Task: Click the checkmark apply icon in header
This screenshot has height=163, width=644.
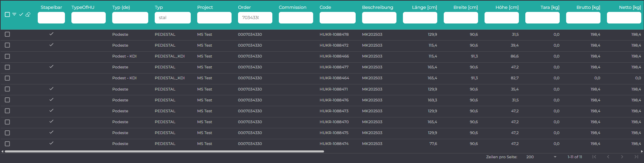Action: 21,14
